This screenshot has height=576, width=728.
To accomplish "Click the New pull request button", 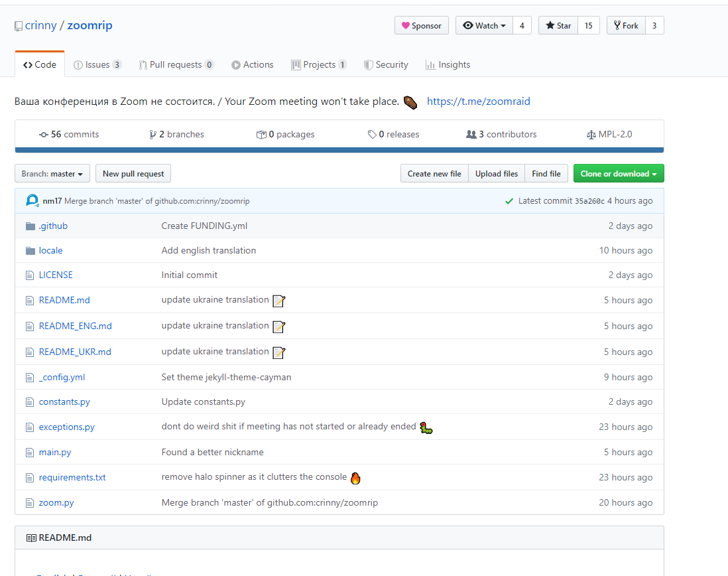I will [x=133, y=174].
